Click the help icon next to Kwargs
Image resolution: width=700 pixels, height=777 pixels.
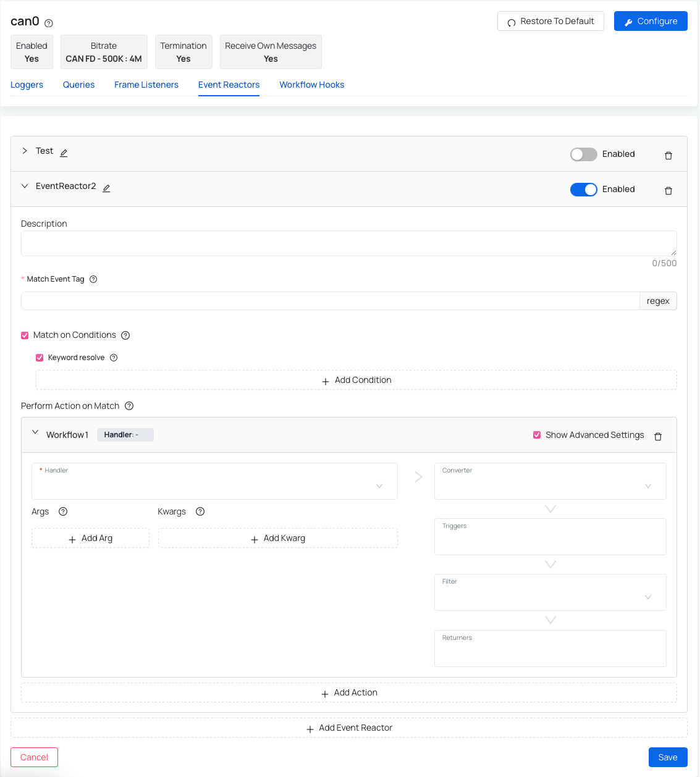click(x=200, y=511)
